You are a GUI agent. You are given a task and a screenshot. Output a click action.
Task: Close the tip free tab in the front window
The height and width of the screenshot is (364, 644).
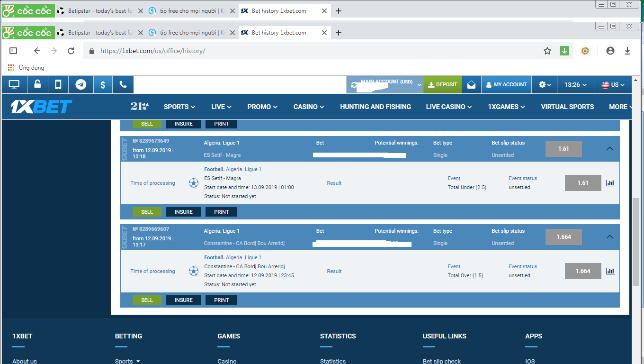click(x=233, y=33)
